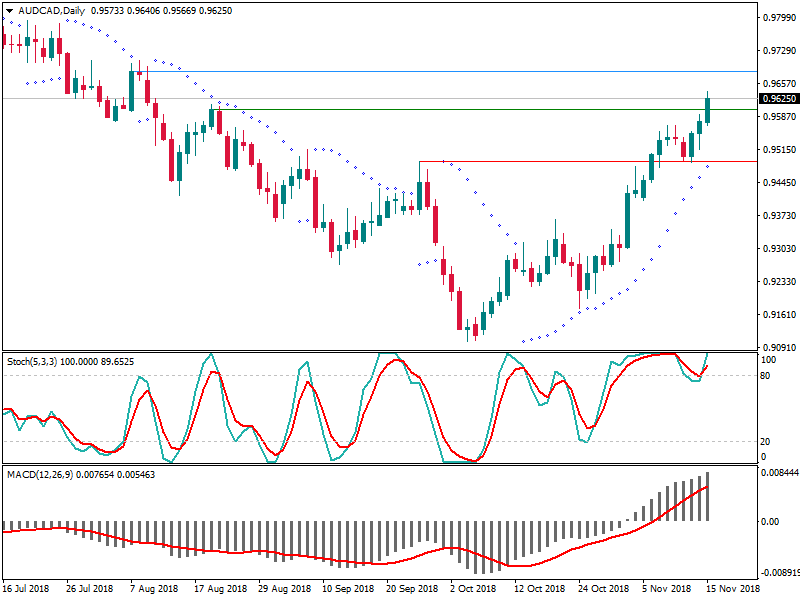
Task: Click the stochastic 80 level label
Action: coord(765,376)
